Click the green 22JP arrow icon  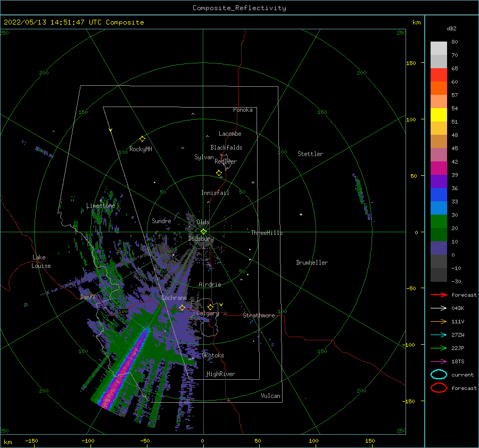click(439, 348)
